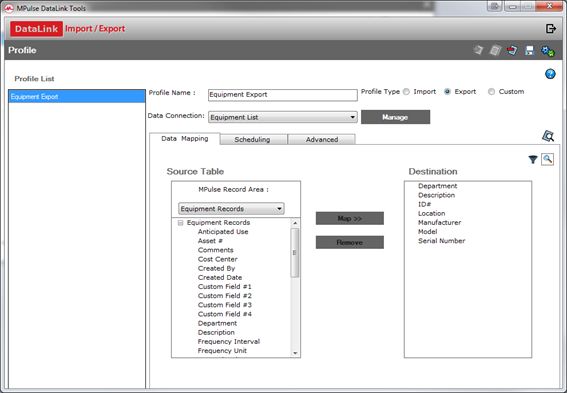The width and height of the screenshot is (567, 393).
Task: Select the Custom profile type radio
Action: [x=491, y=92]
